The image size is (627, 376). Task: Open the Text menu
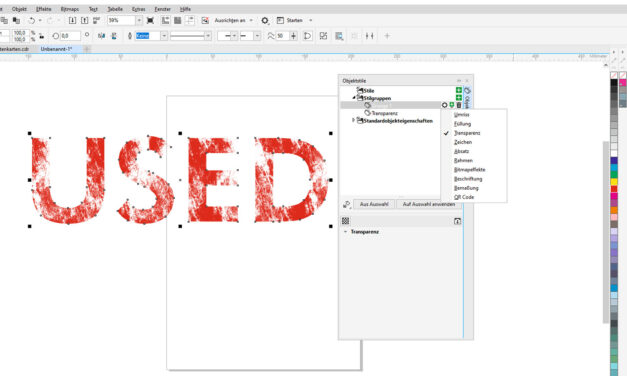coord(93,9)
